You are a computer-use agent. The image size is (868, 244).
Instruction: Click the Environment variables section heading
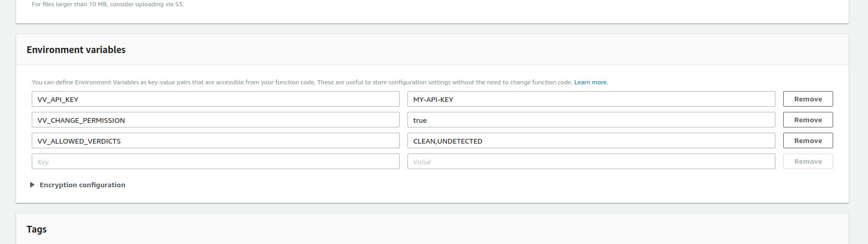point(76,50)
